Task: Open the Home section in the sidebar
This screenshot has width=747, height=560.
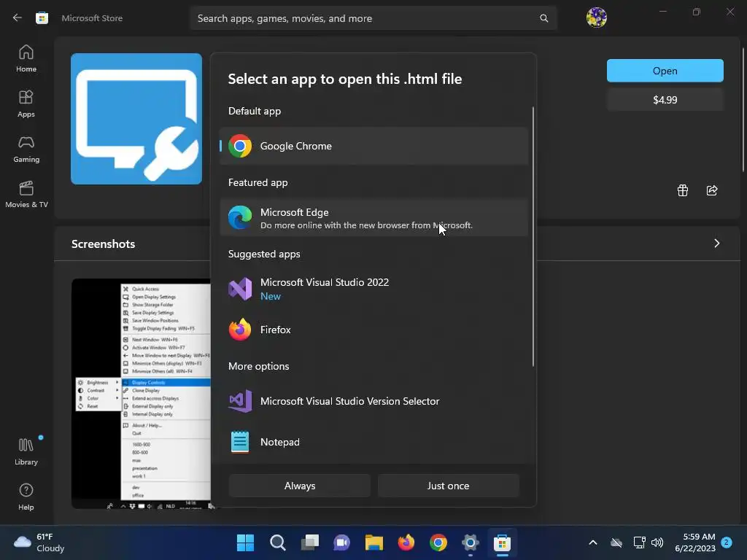Action: click(x=26, y=58)
